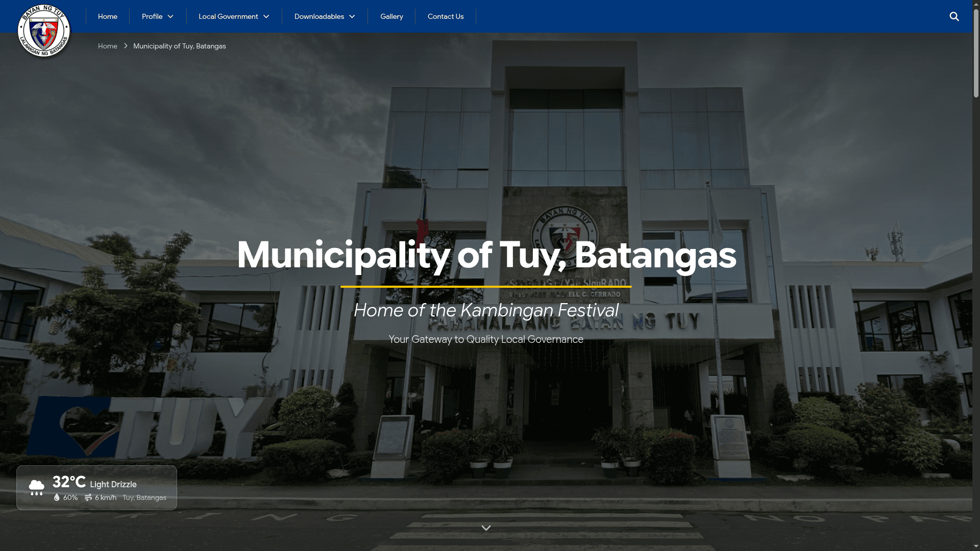Click Your Gateway to Quality Local Governance text
Image resolution: width=980 pixels, height=551 pixels.
coord(486,339)
